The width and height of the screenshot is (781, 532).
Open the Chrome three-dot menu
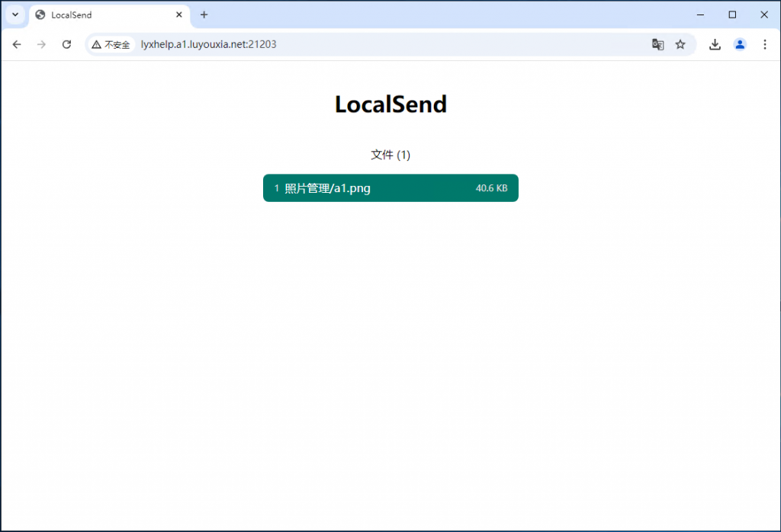(x=765, y=44)
